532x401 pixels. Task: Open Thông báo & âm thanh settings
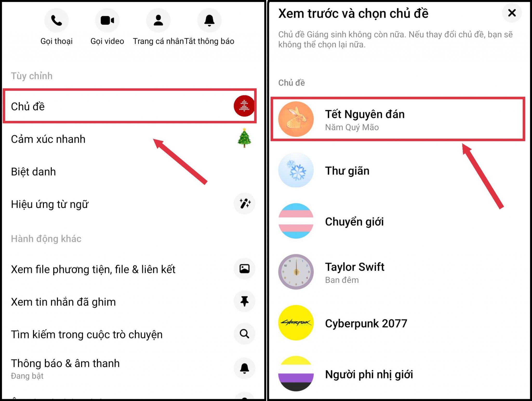[65, 364]
